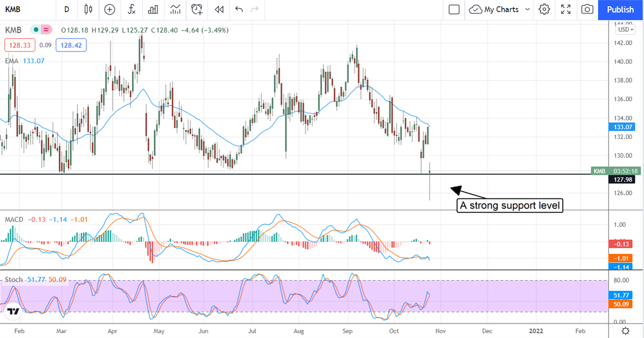The height and width of the screenshot is (338, 644).
Task: Click the red 128.33 sell price button
Action: (x=18, y=46)
